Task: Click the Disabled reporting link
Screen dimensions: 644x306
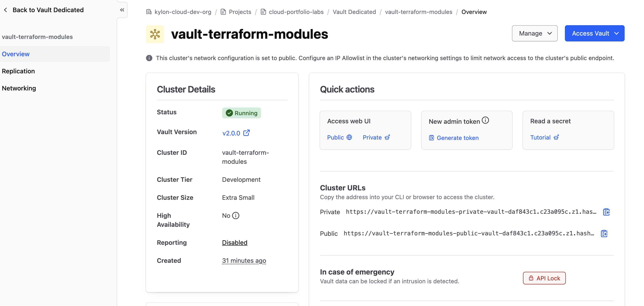Action: [235, 242]
